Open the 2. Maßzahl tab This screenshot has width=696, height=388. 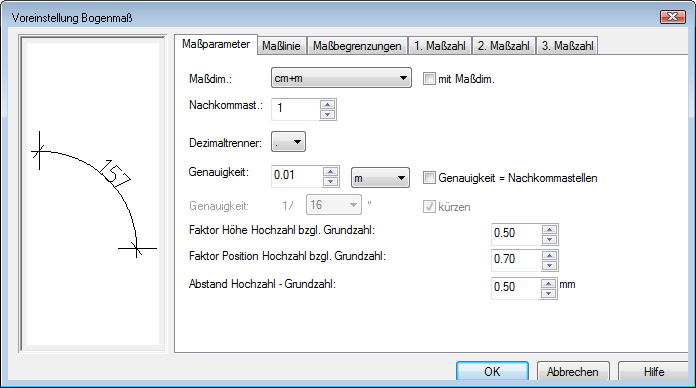503,46
